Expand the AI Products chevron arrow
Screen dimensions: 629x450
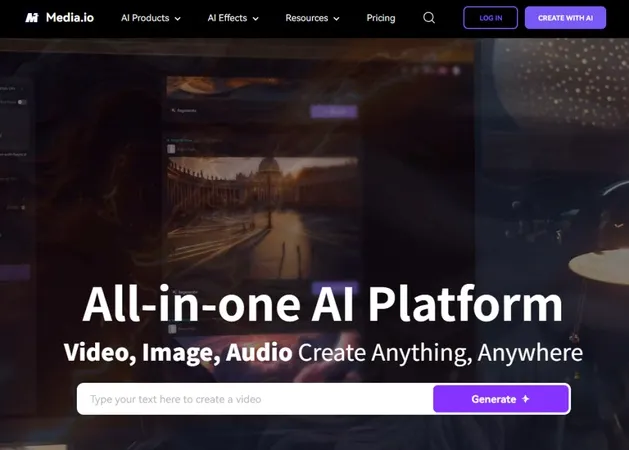[178, 18]
